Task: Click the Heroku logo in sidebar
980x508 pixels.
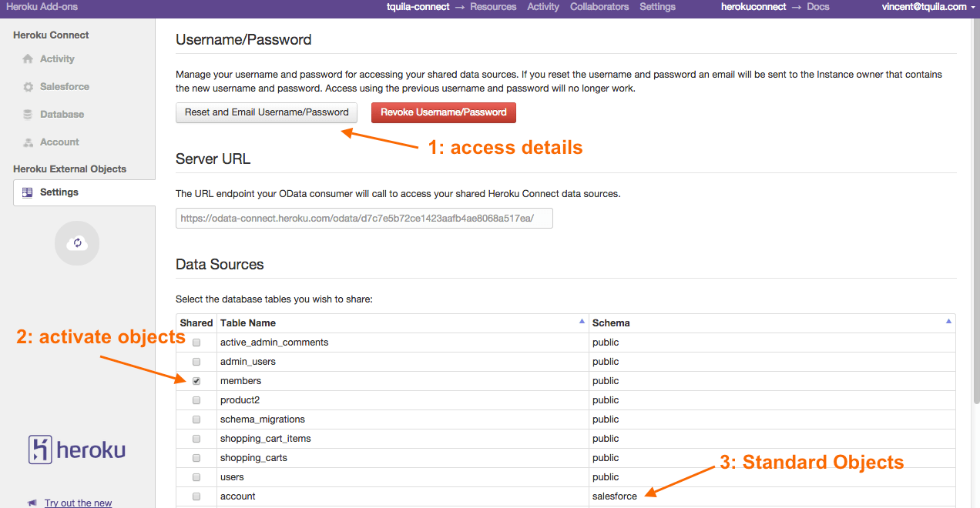Action: point(76,450)
